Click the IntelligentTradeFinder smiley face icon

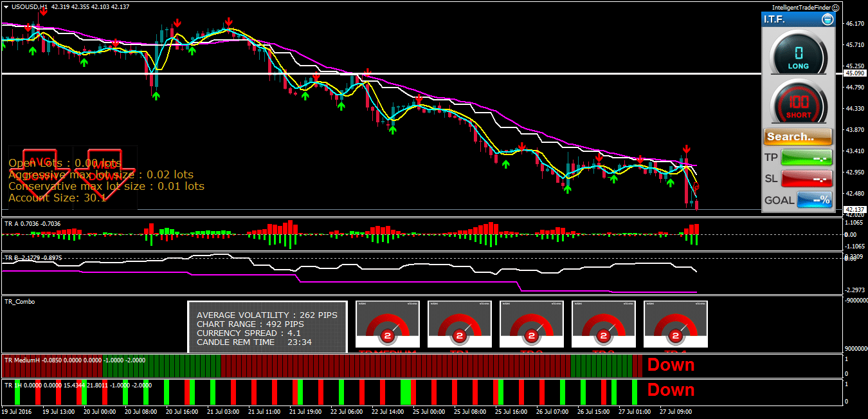point(835,8)
